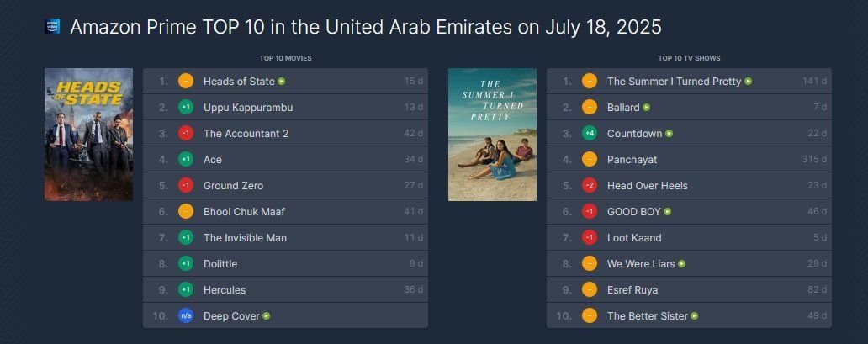The height and width of the screenshot is (344, 868).
Task: Select The Invisible Man movie title
Action: [x=245, y=238]
